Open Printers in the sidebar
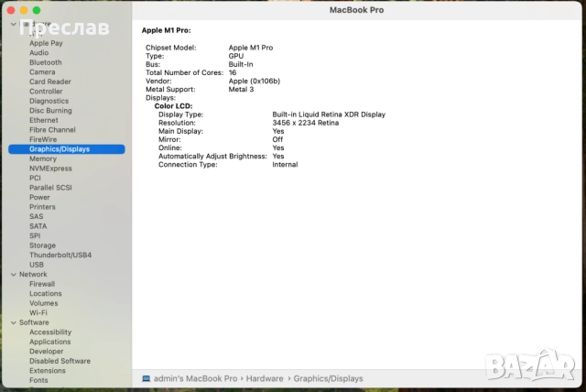 (x=42, y=207)
